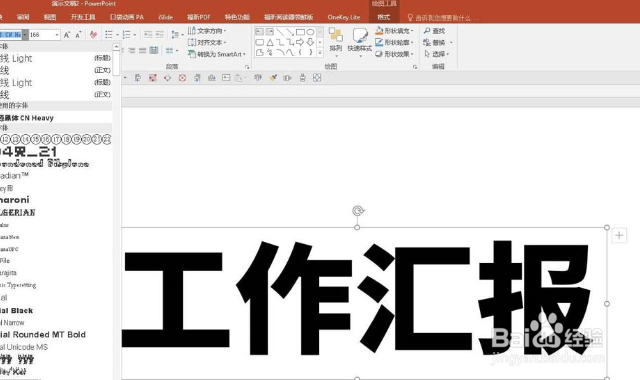Apply bulleted list formatting
Viewport: 640px width, 380px height.
click(x=109, y=35)
